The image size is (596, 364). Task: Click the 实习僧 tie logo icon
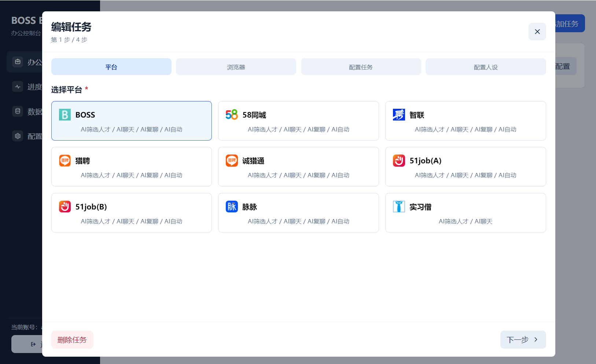pos(399,207)
